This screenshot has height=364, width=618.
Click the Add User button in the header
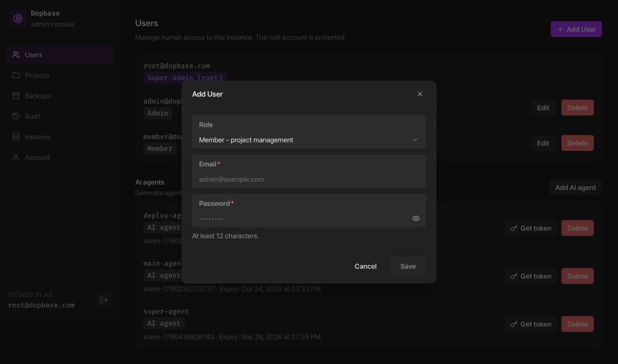[576, 29]
